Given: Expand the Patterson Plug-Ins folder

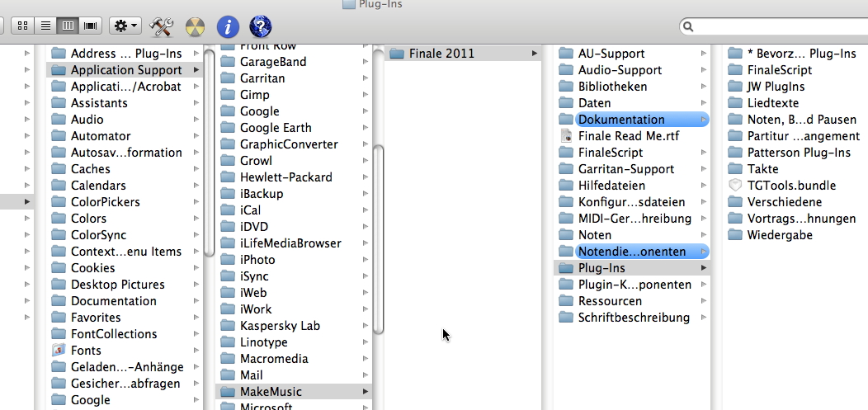Looking at the screenshot, I should pos(798,153).
